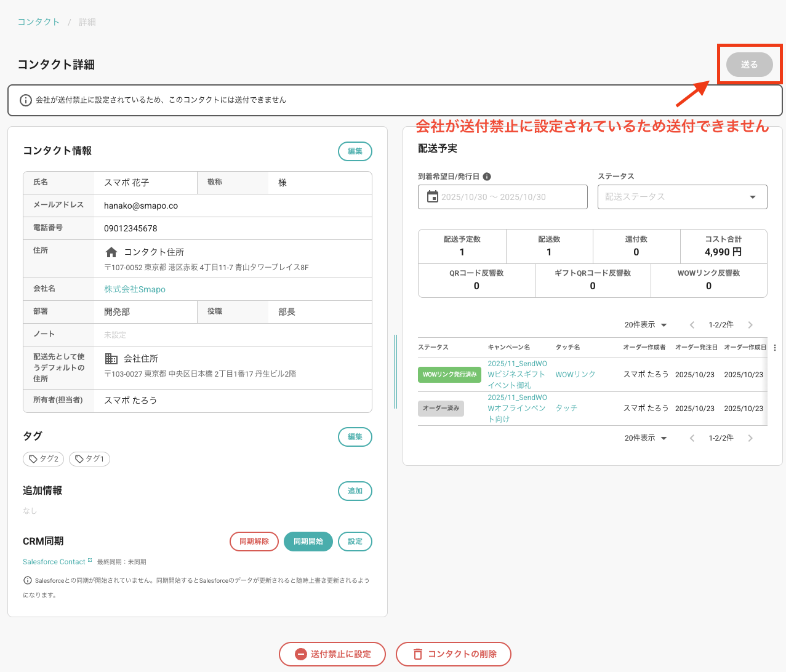Click the building icon for 会社住所
Viewport: 786px width, 672px height.
(x=111, y=359)
